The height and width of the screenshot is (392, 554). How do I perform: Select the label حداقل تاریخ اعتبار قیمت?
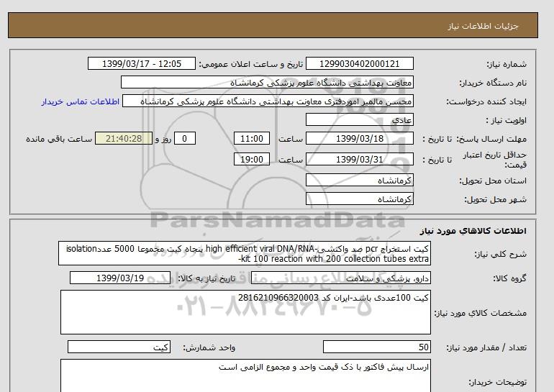pos(495,160)
